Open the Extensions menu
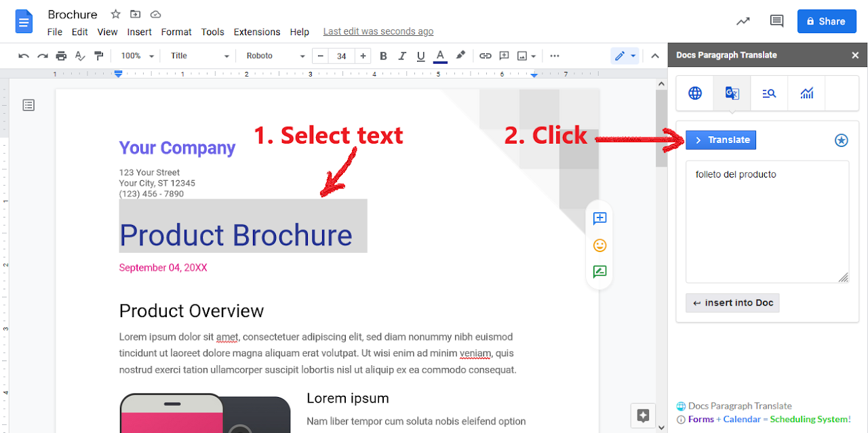Image resolution: width=868 pixels, height=433 pixels. (257, 32)
